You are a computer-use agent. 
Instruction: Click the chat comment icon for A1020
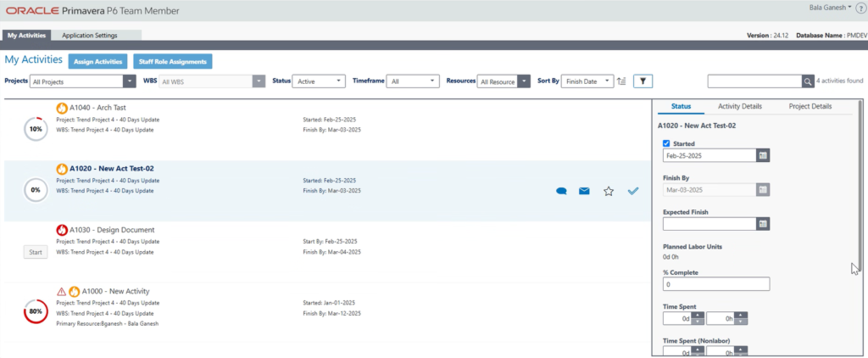click(x=561, y=192)
